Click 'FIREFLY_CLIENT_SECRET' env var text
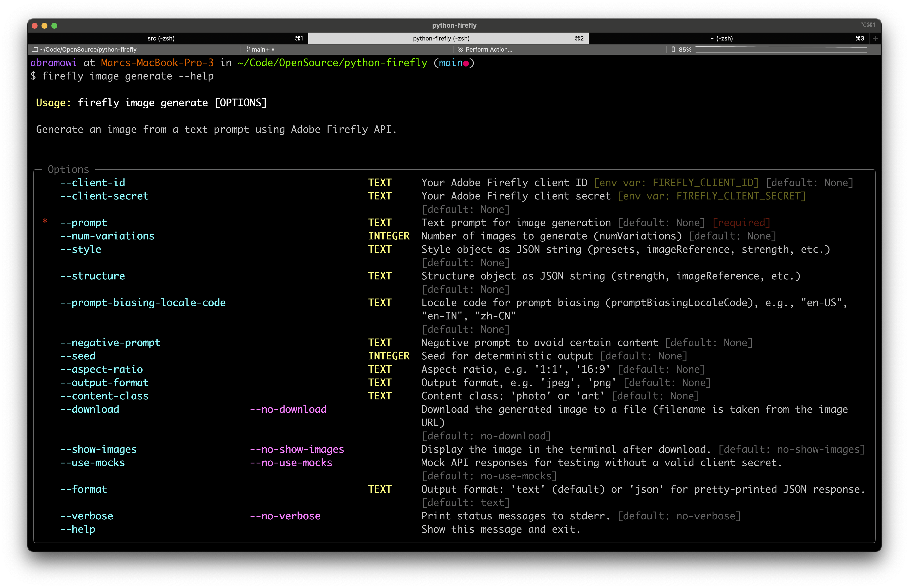 coord(738,196)
